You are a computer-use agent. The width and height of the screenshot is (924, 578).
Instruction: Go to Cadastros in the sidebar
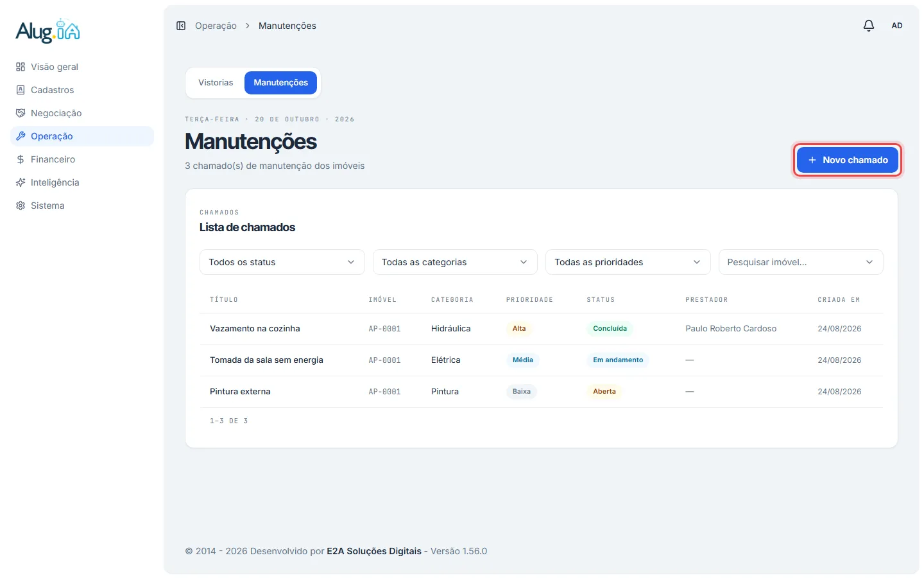click(x=82, y=90)
